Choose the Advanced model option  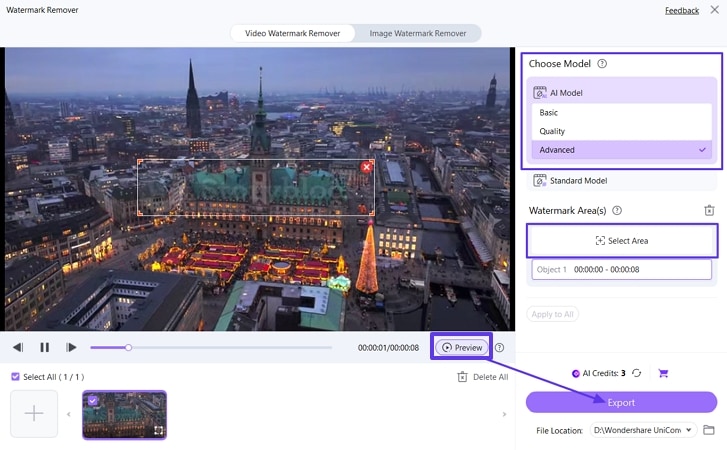621,150
